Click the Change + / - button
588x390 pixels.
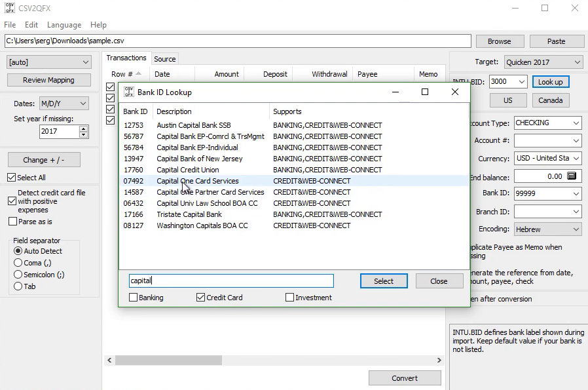tap(44, 160)
